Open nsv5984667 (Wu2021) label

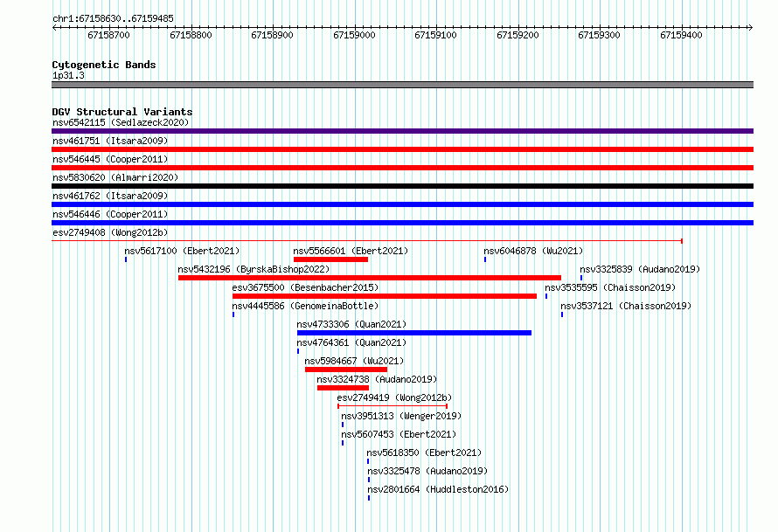point(354,361)
